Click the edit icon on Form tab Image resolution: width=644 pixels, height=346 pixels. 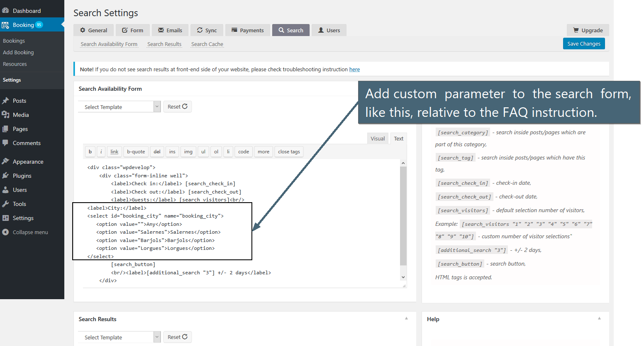coord(124,30)
